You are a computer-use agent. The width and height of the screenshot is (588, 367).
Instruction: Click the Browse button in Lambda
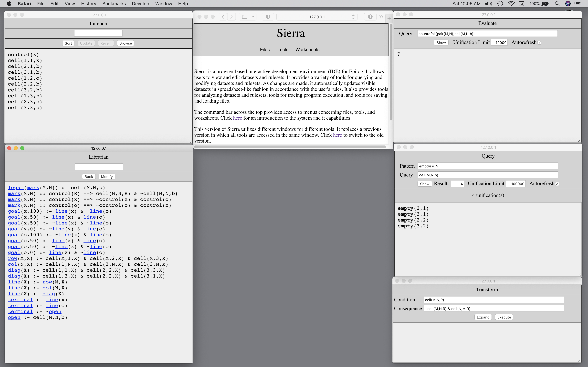[x=125, y=43]
